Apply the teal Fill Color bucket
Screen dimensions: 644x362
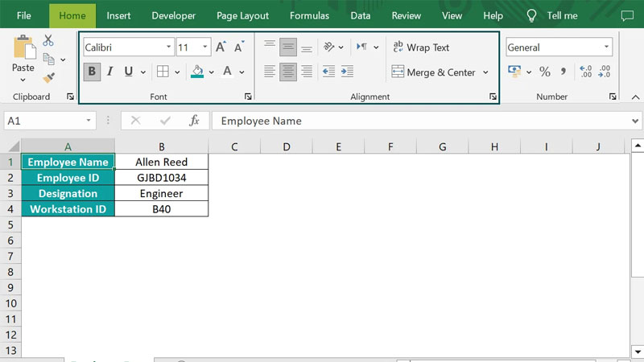point(197,72)
